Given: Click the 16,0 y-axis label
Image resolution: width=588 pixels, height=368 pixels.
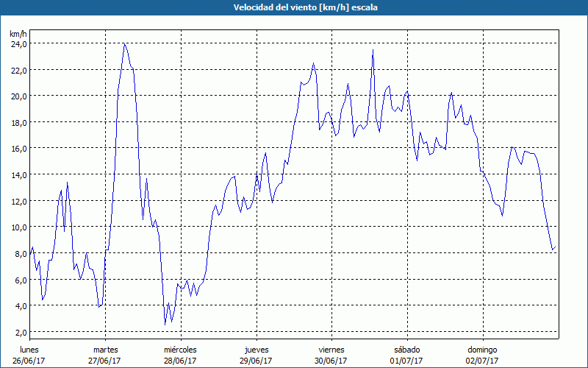Looking at the screenshot, I should click(18, 148).
